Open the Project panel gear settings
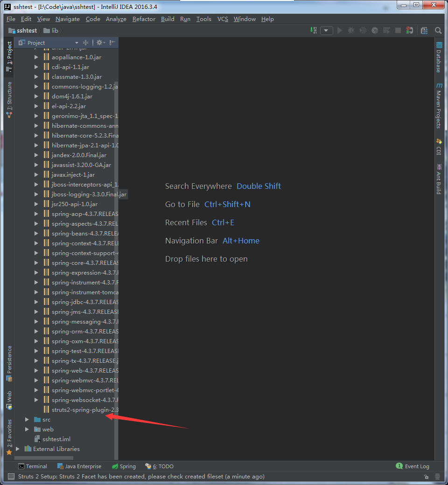The height and width of the screenshot is (485, 448). (99, 42)
